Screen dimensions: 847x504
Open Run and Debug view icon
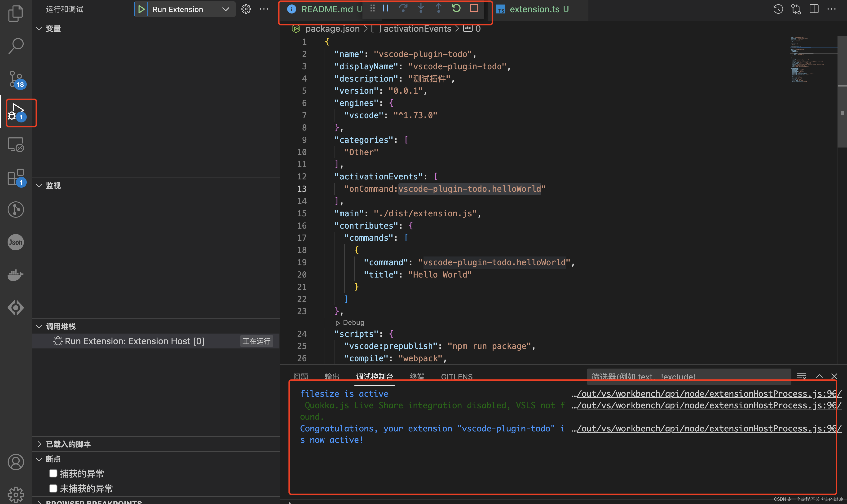click(x=16, y=113)
